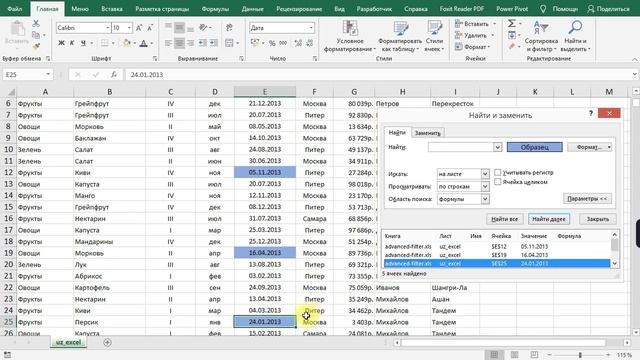
Task: Open the Искать на листе dropdown
Action: click(x=485, y=174)
